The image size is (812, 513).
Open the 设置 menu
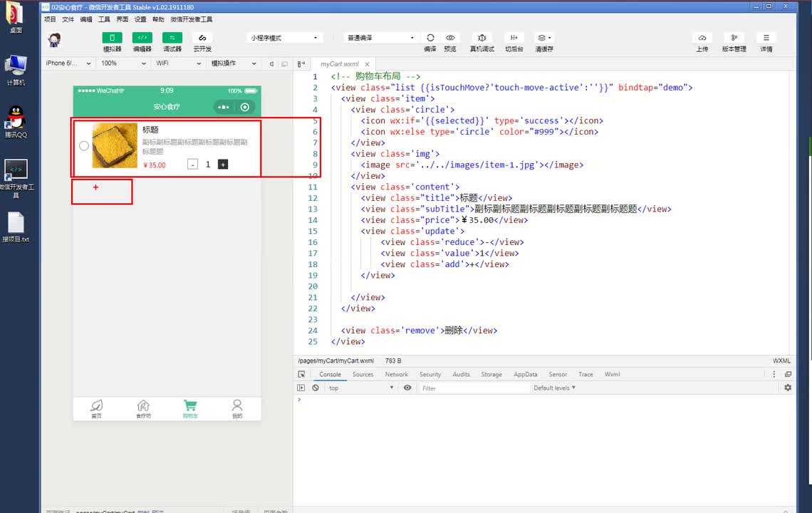click(x=140, y=19)
